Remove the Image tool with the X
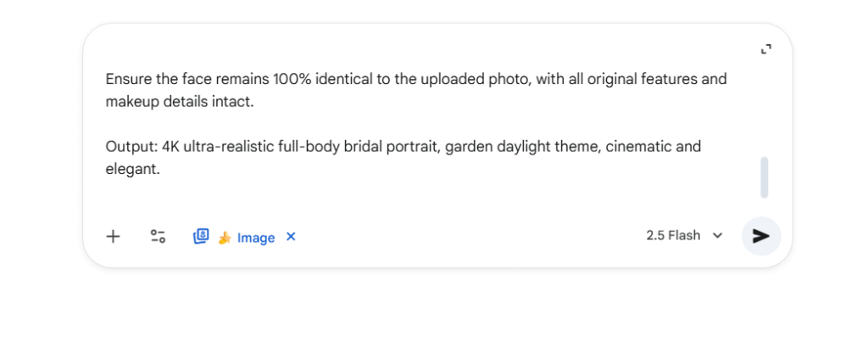This screenshot has width=868, height=348. (x=291, y=237)
